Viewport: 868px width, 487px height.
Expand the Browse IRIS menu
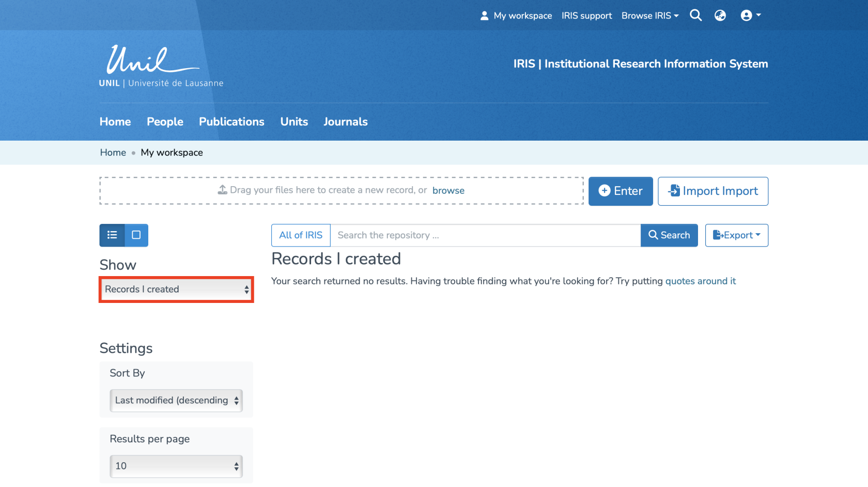click(649, 16)
